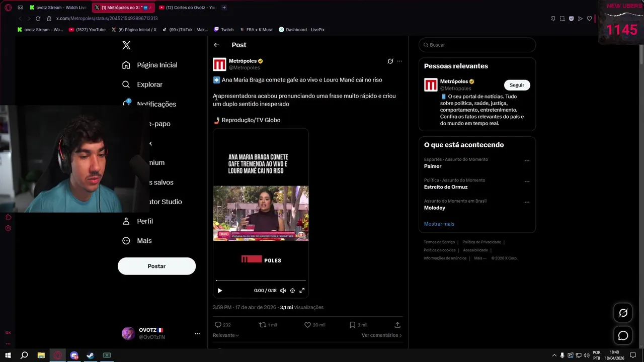
Task: Open Grok icon on the Metrópoles post
Action: click(x=390, y=61)
